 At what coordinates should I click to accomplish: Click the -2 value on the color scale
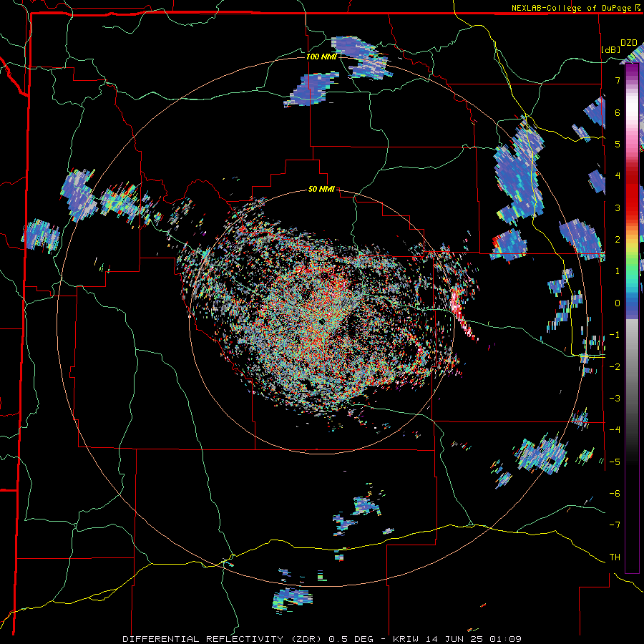[615, 367]
